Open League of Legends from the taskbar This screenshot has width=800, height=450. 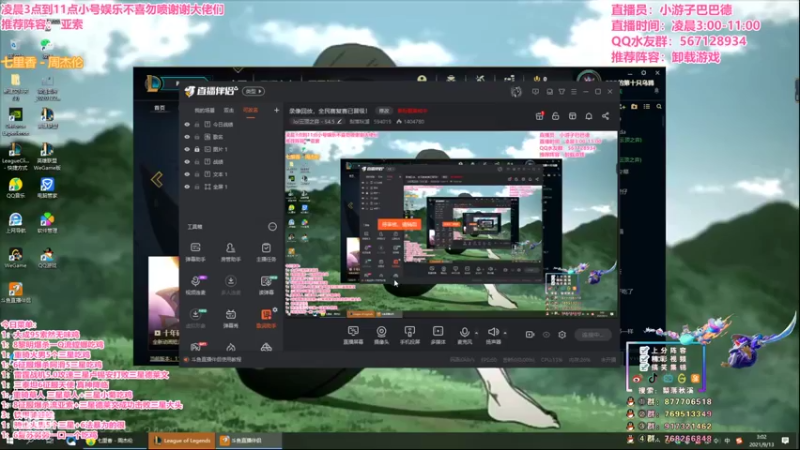click(x=182, y=440)
